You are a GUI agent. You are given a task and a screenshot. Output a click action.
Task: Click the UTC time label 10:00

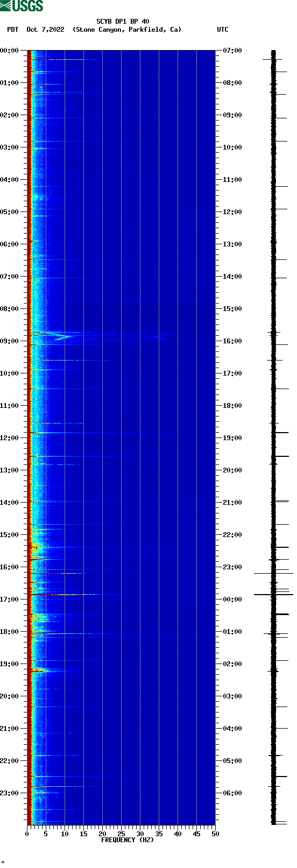tap(232, 147)
